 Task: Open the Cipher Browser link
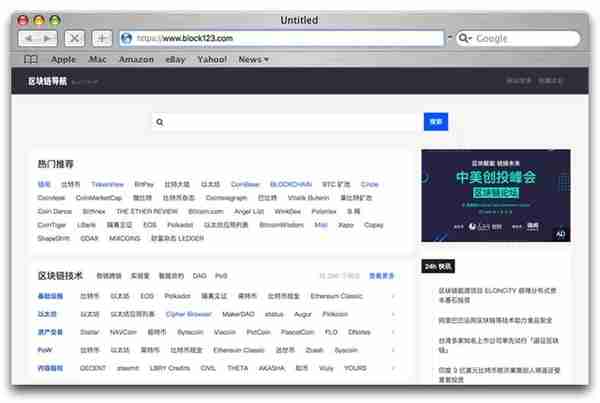pyautogui.click(x=188, y=314)
